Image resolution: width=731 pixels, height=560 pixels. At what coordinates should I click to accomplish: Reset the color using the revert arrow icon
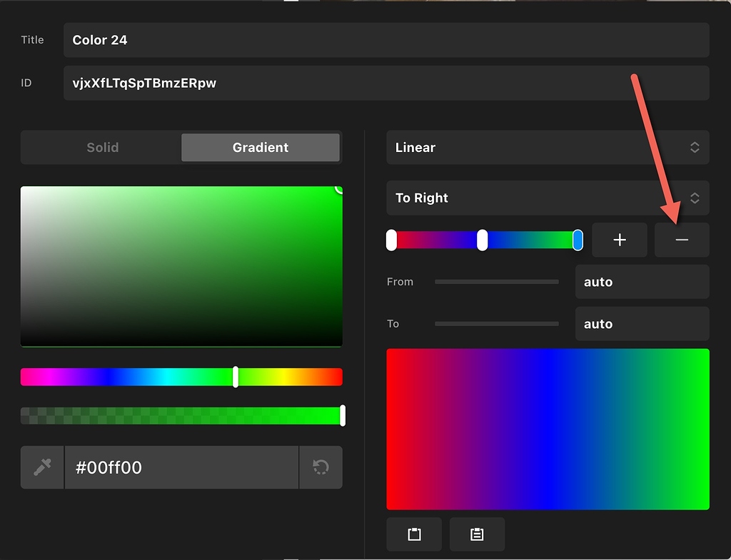click(321, 467)
